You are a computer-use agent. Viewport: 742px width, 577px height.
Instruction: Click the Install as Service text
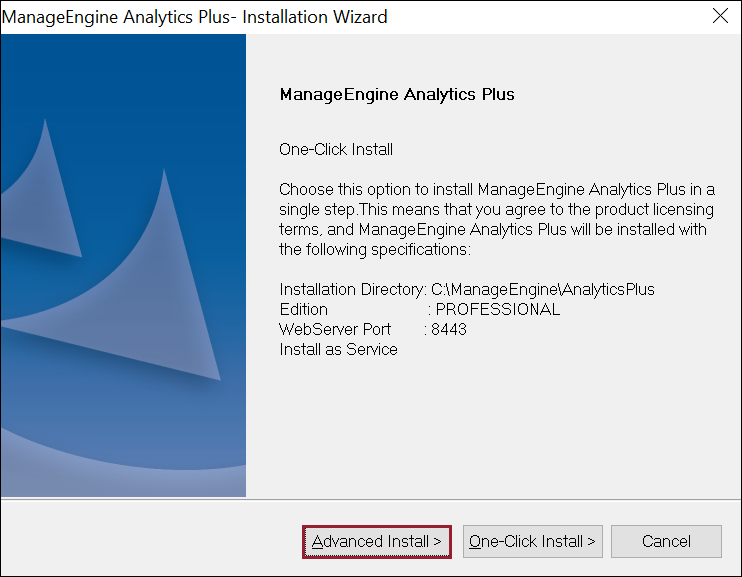[x=338, y=350]
